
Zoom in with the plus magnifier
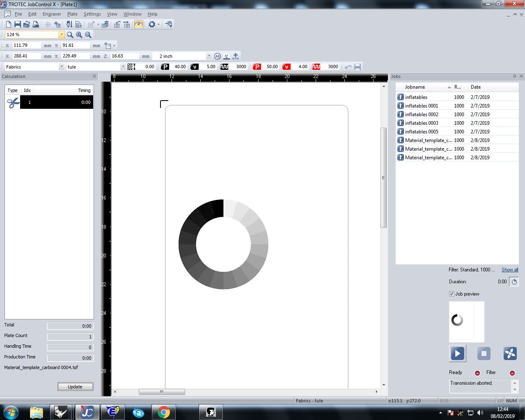79,35
